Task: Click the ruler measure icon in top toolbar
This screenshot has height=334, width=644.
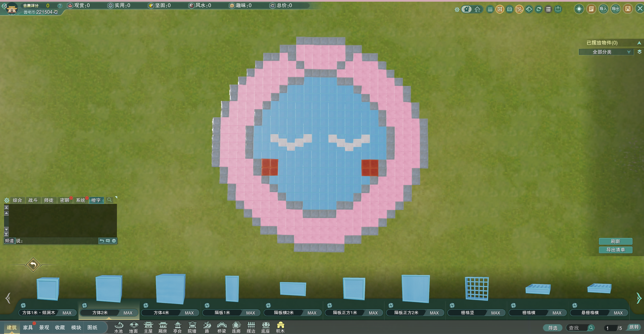Action: (x=529, y=9)
